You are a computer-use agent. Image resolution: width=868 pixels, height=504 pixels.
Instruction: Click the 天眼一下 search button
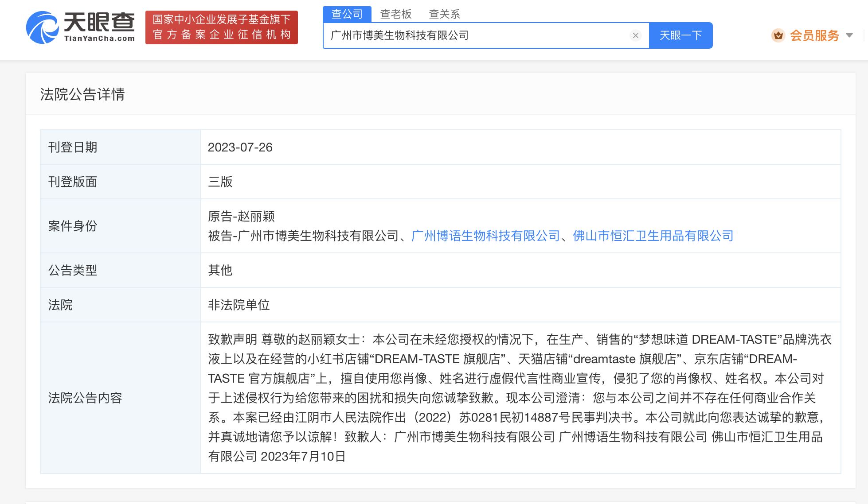pyautogui.click(x=681, y=35)
